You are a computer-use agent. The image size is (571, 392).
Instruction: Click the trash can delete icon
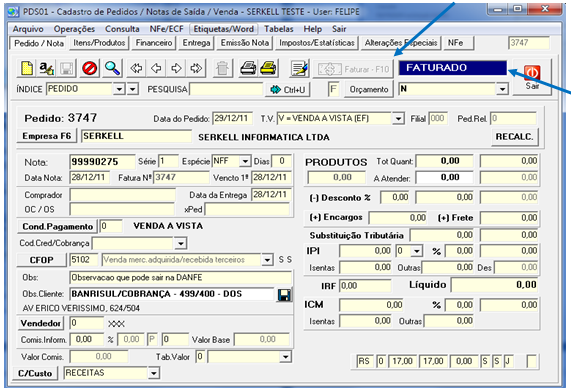click(222, 68)
